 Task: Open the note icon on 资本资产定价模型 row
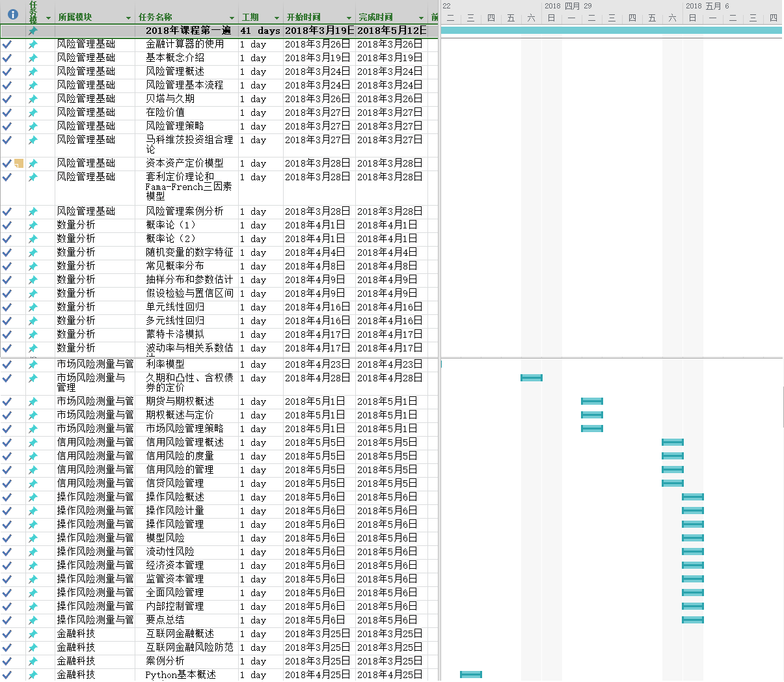pyautogui.click(x=19, y=163)
